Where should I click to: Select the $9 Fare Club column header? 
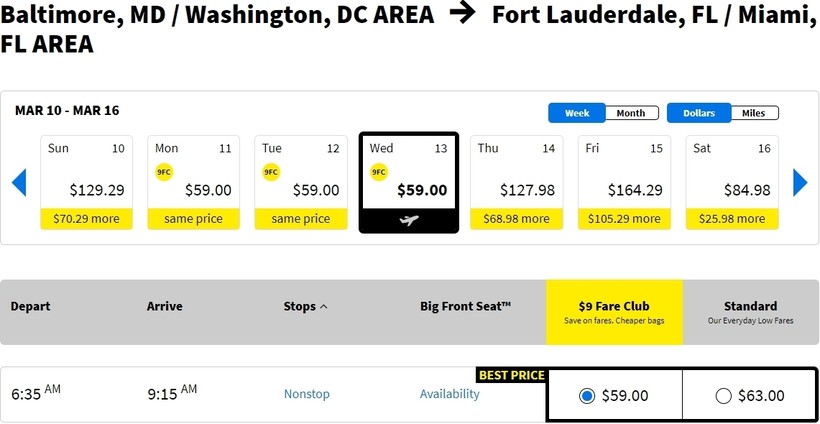click(x=614, y=311)
